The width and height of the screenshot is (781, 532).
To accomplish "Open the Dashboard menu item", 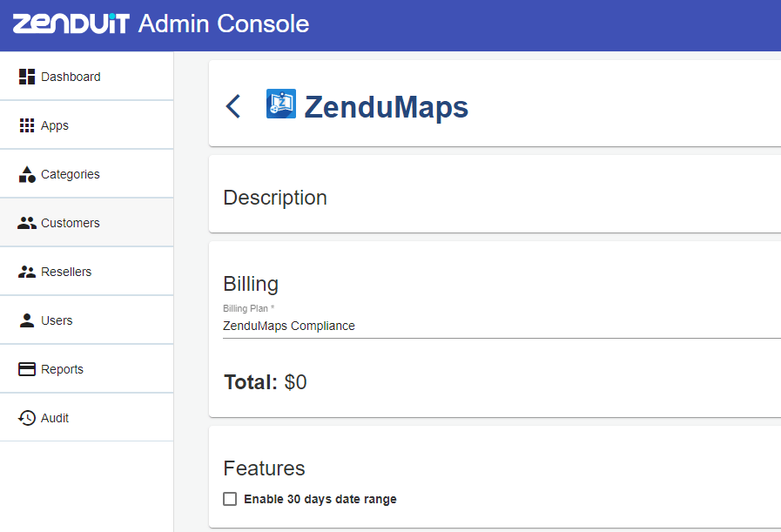I will tap(87, 77).
